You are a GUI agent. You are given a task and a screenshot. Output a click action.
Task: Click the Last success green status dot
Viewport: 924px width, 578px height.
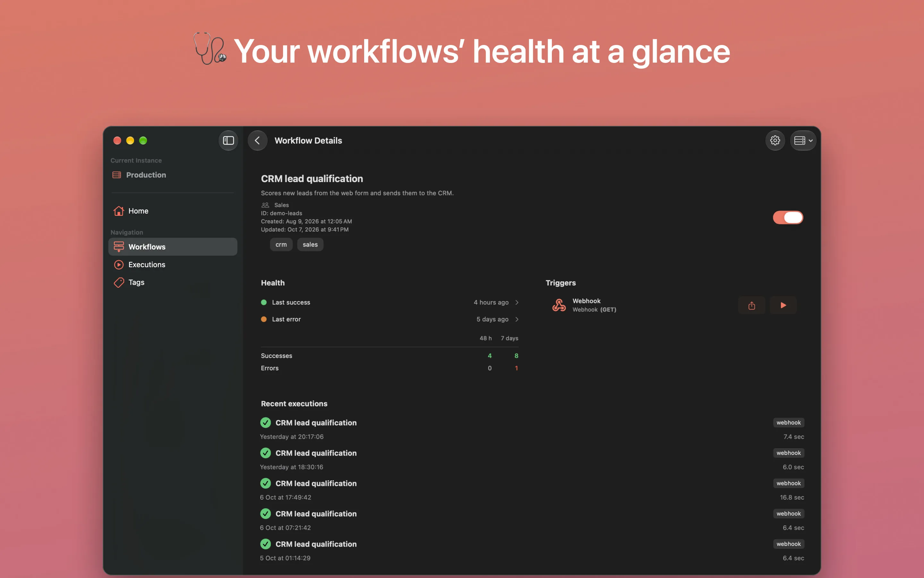(263, 302)
